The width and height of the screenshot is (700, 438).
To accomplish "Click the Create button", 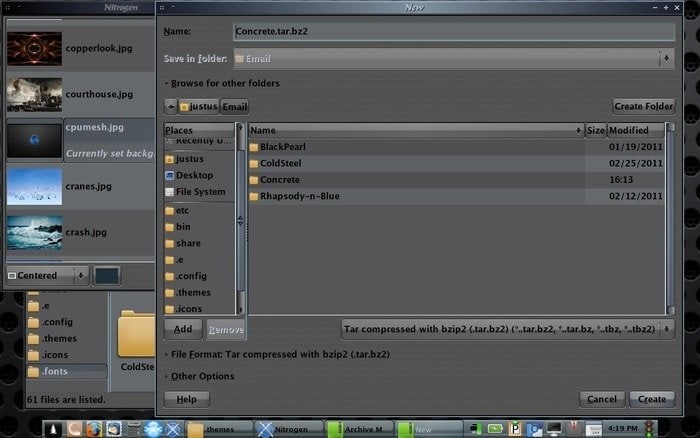I will (652, 399).
